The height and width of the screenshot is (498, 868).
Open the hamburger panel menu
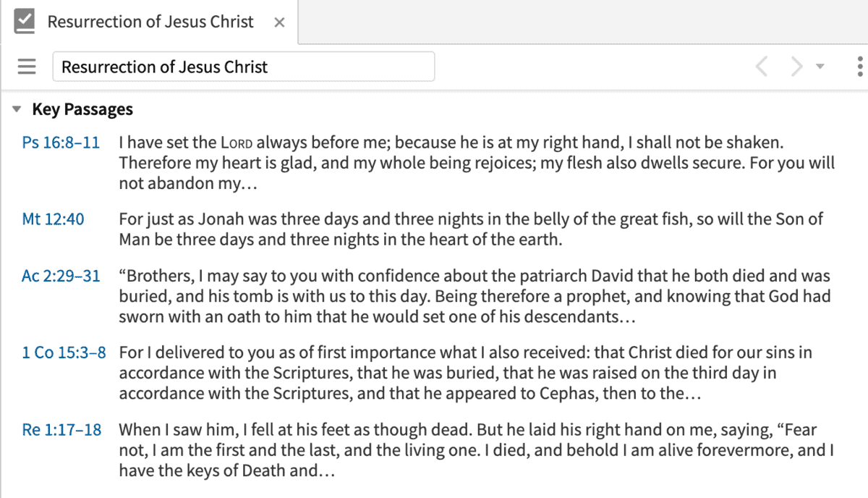pyautogui.click(x=27, y=67)
